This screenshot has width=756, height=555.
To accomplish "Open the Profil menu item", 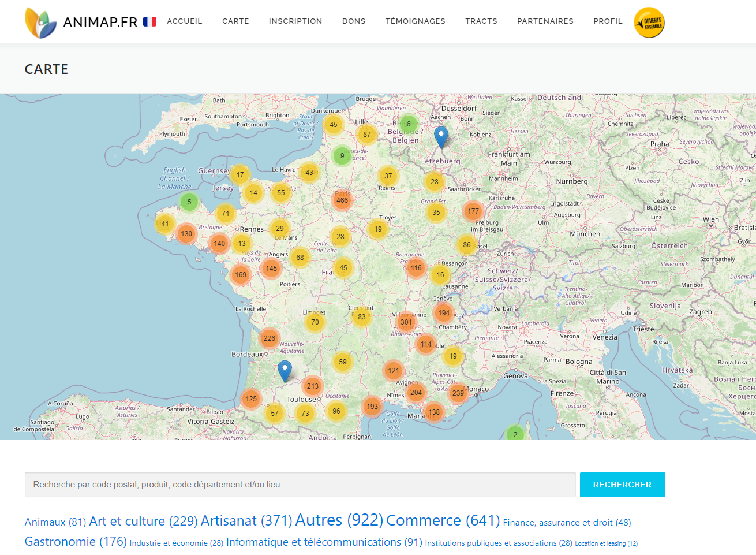I will pyautogui.click(x=608, y=21).
